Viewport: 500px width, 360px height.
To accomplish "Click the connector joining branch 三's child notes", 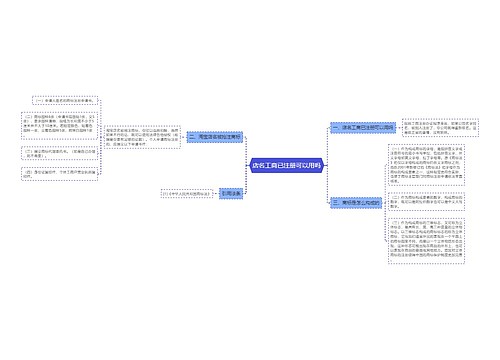I will coord(385,203).
